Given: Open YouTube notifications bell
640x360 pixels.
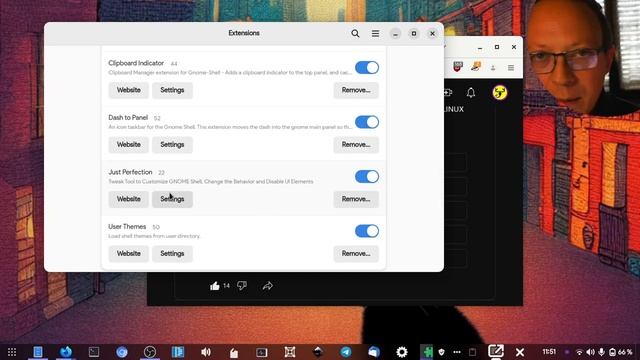Looking at the screenshot, I should 471,93.
